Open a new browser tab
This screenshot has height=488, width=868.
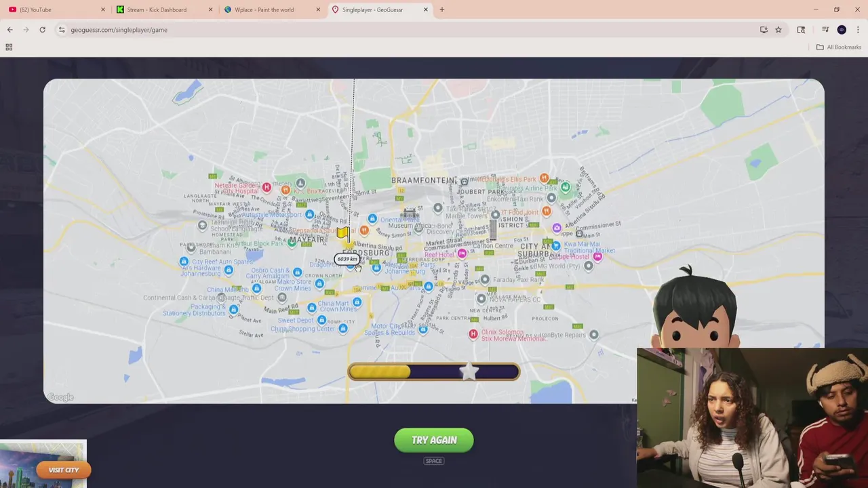[x=442, y=9]
